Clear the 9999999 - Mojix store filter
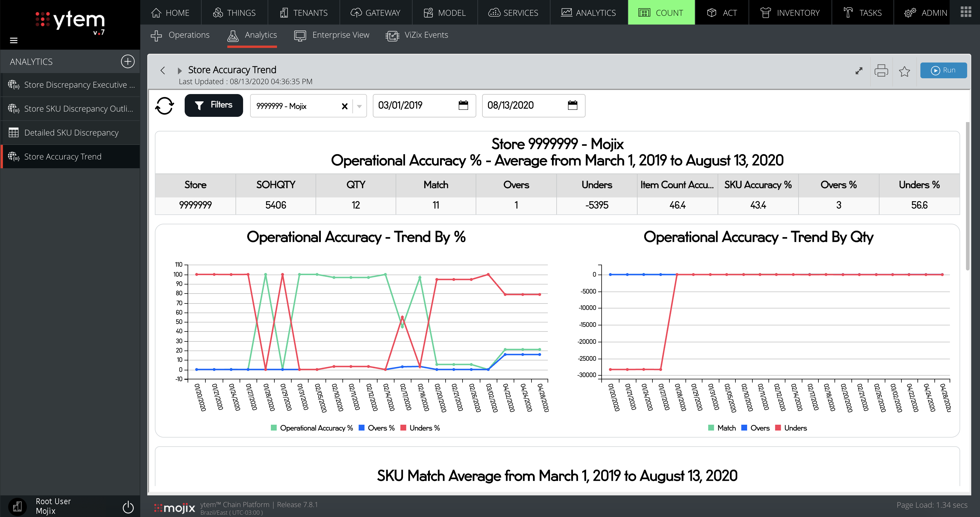 coord(345,106)
